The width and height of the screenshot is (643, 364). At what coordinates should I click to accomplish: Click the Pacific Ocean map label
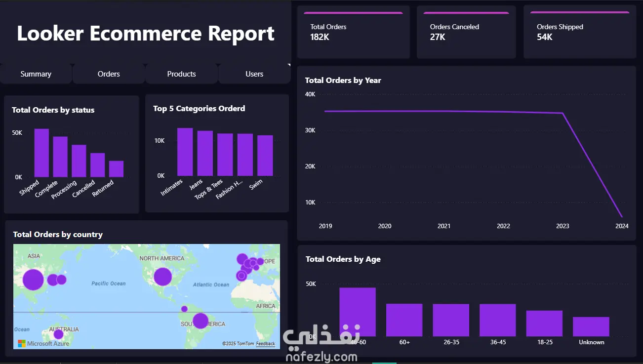click(x=109, y=283)
